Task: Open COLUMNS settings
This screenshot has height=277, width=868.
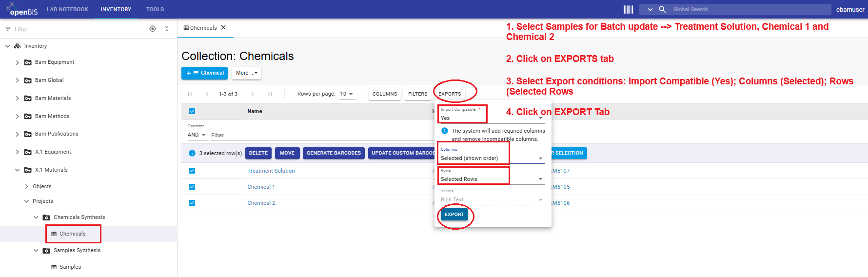Action: [x=385, y=94]
